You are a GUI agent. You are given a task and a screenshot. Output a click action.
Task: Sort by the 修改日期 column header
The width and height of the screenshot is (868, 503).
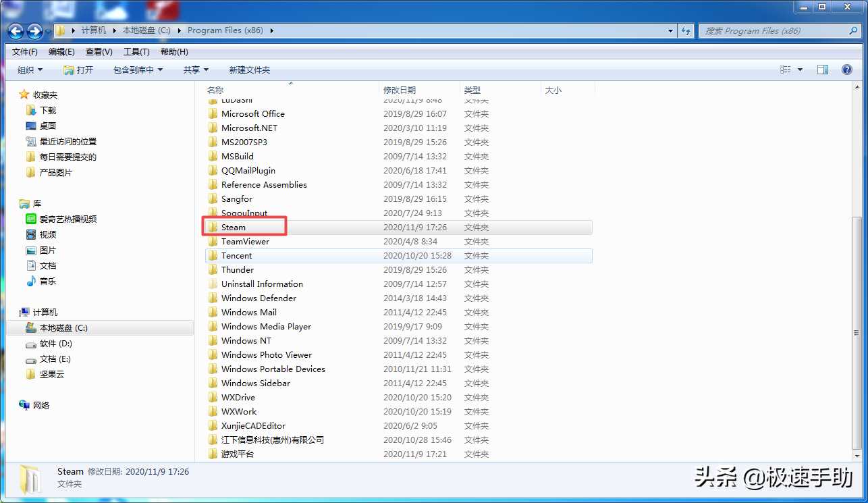pyautogui.click(x=400, y=90)
